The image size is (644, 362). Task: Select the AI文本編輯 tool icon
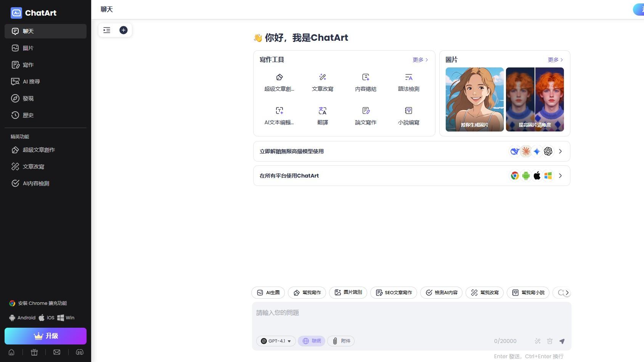point(279,111)
